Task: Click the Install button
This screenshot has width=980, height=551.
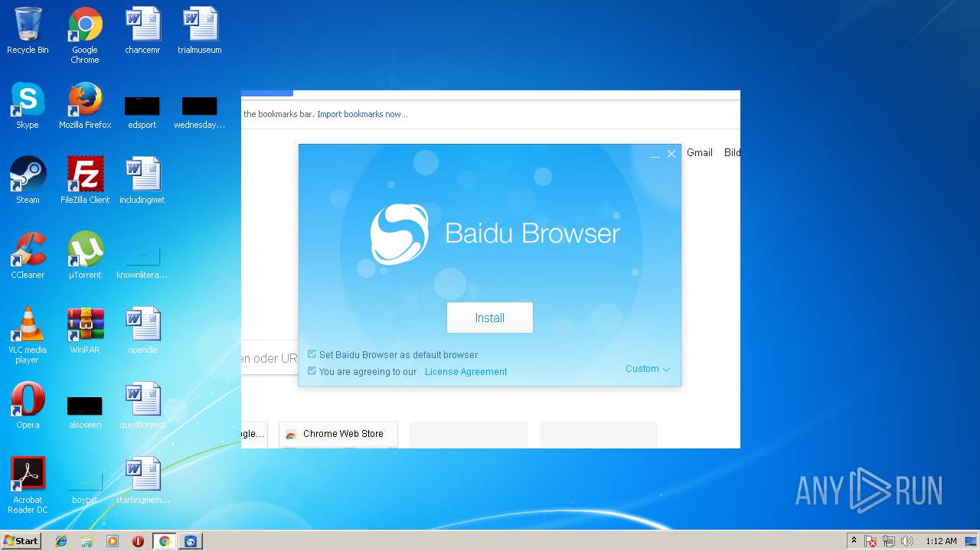Action: [x=489, y=318]
